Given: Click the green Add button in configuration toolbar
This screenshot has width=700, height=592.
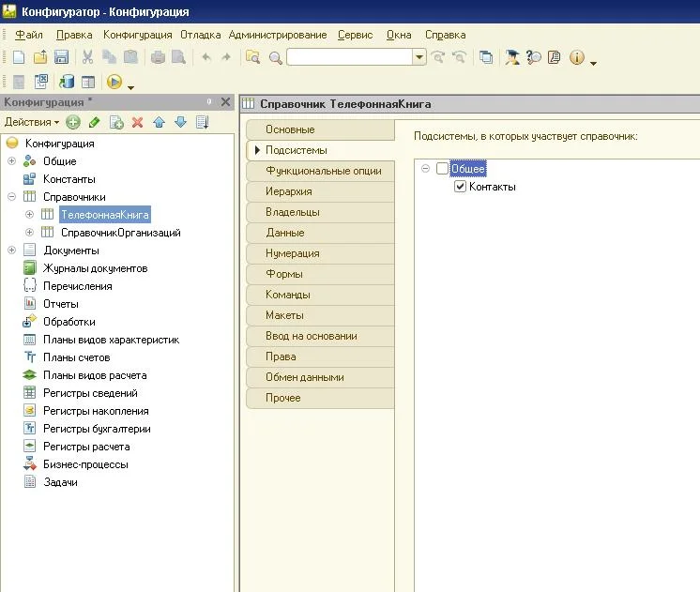Looking at the screenshot, I should click(73, 123).
